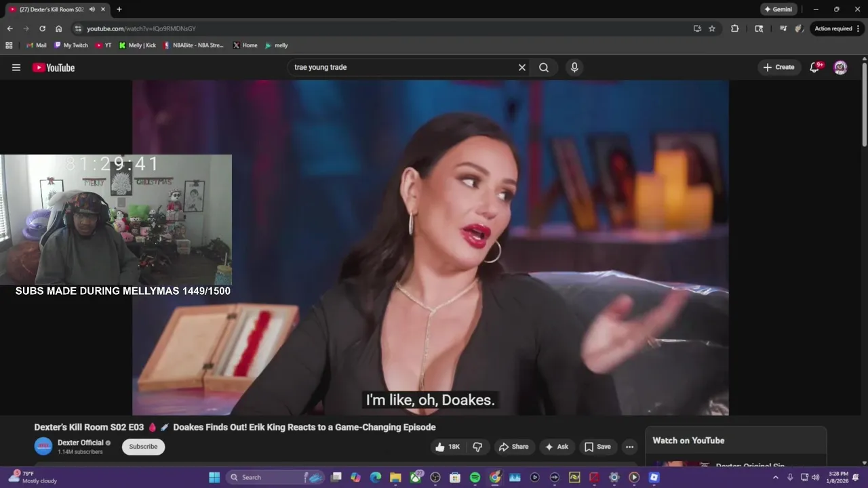Open the YouTube Create button
The width and height of the screenshot is (868, 488).
tap(778, 67)
